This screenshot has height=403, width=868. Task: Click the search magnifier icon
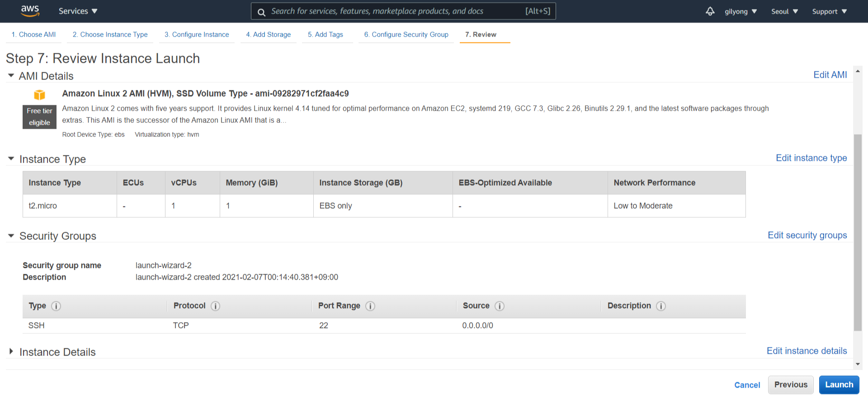point(261,12)
